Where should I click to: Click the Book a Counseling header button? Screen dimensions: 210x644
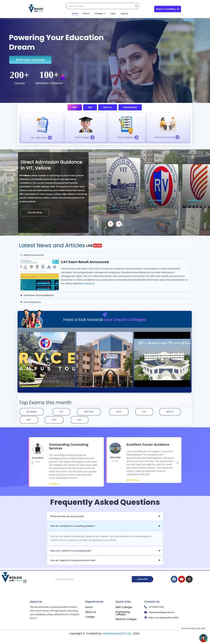[167, 9]
